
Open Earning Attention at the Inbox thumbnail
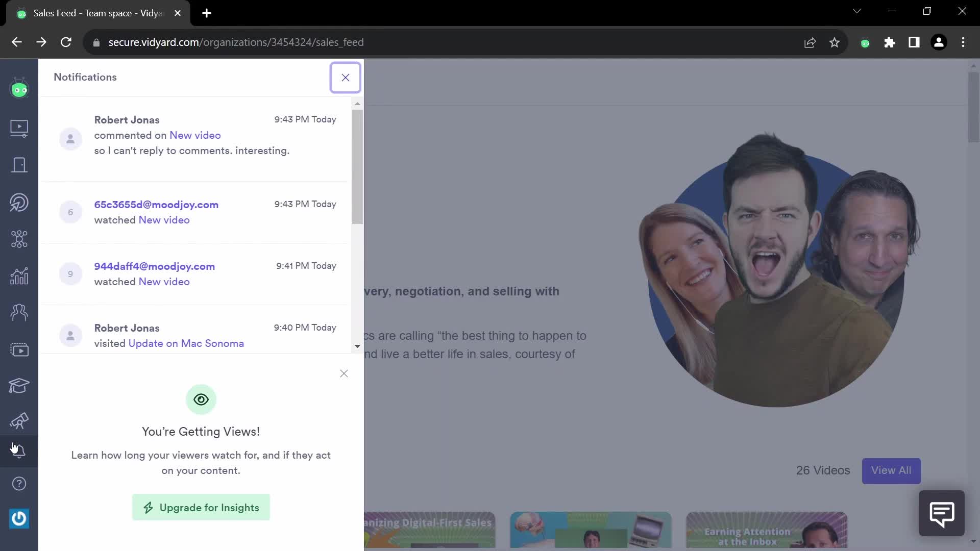[767, 530]
